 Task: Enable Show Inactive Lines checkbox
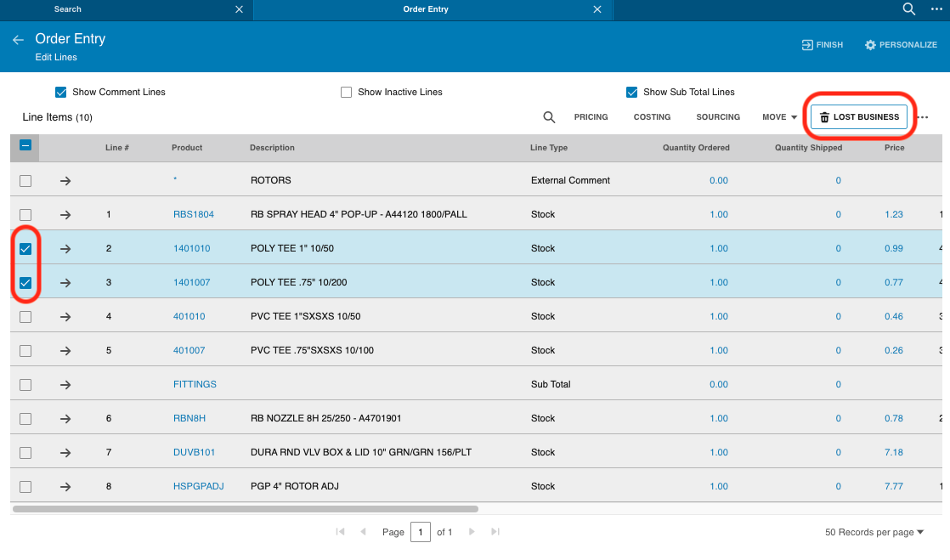(346, 92)
